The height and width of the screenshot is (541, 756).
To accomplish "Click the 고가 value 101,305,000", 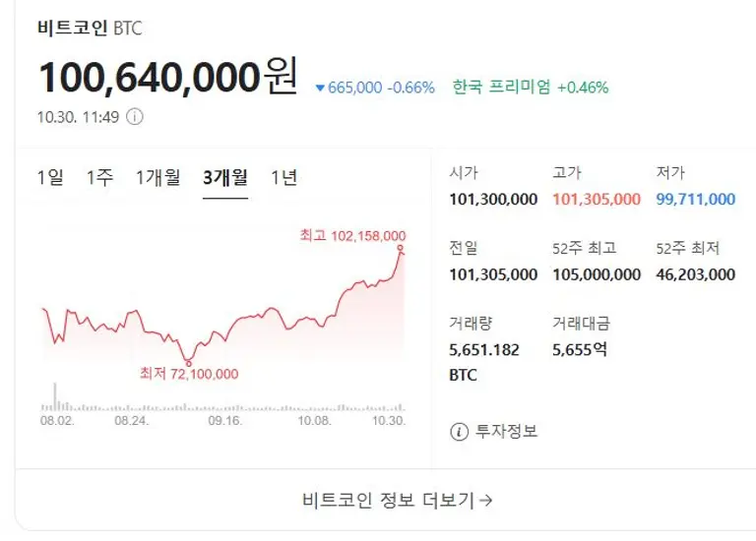I will tap(597, 200).
